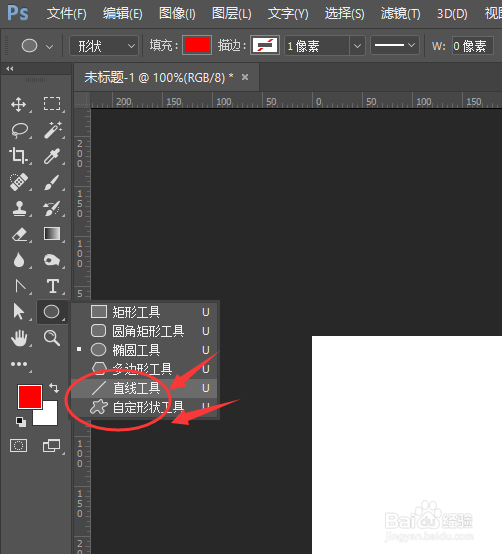This screenshot has height=554, width=502.
Task: Click the ruler origin corner box
Action: (82, 100)
